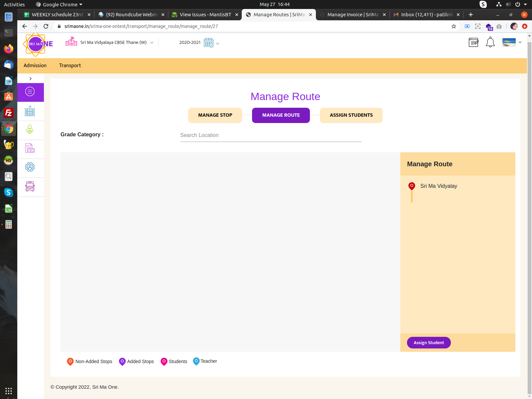Open Skype from the dock

[9, 193]
